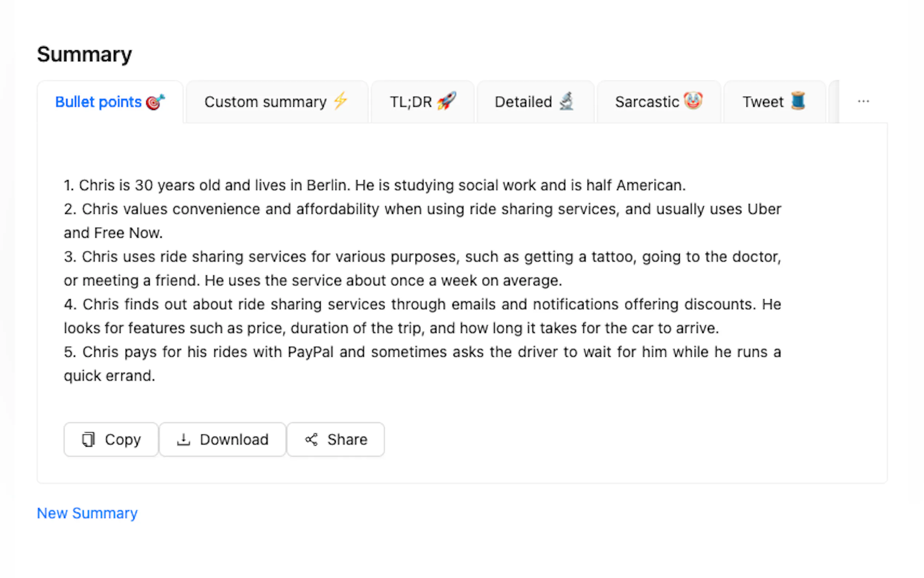Click the bullet about emails and notifications
The width and height of the screenshot is (924, 578).
pyautogui.click(x=422, y=305)
